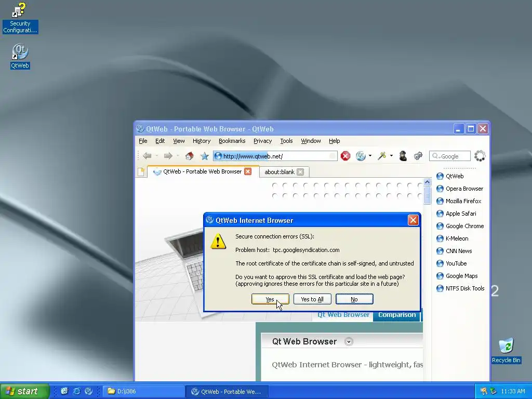The width and height of the screenshot is (532, 399).
Task: Launch QtWeb from Quick Launch bar
Action: (x=88, y=391)
